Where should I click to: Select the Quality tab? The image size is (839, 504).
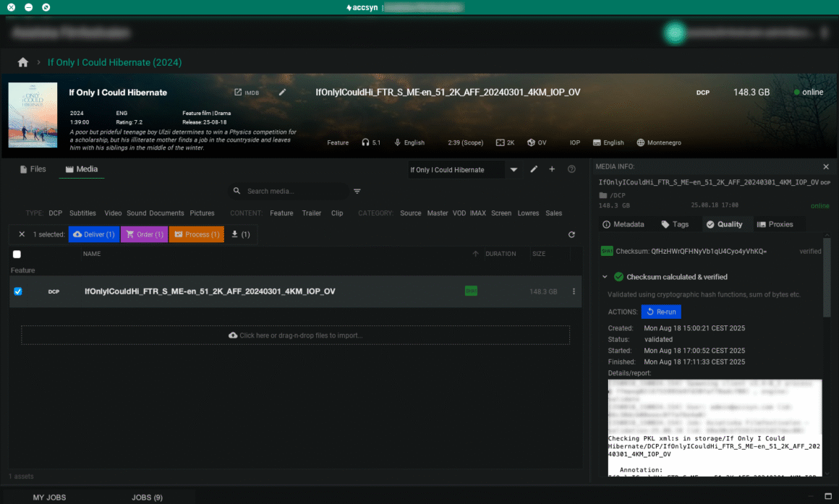(x=724, y=224)
